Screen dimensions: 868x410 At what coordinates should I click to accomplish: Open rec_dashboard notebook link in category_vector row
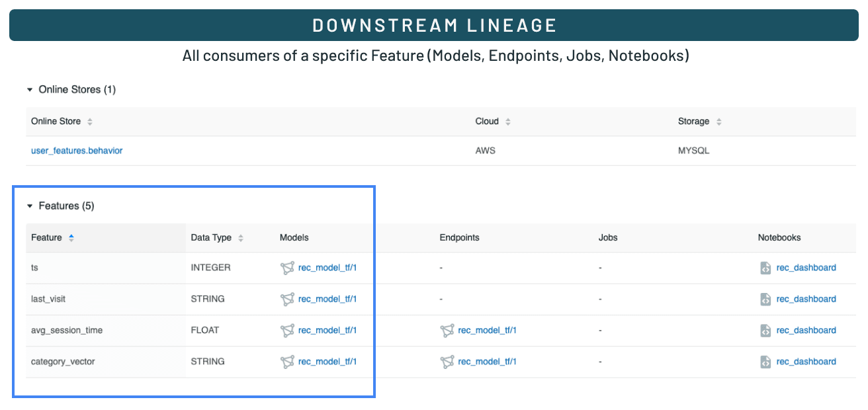coord(806,362)
